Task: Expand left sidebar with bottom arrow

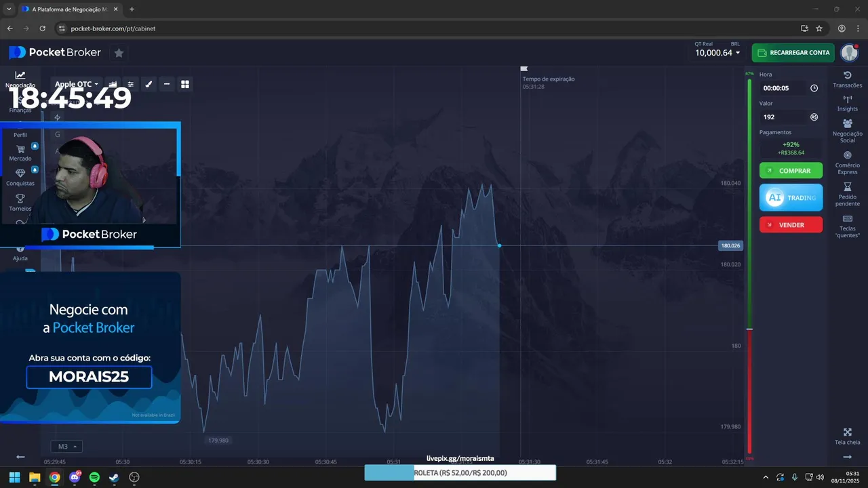Action: [x=20, y=457]
